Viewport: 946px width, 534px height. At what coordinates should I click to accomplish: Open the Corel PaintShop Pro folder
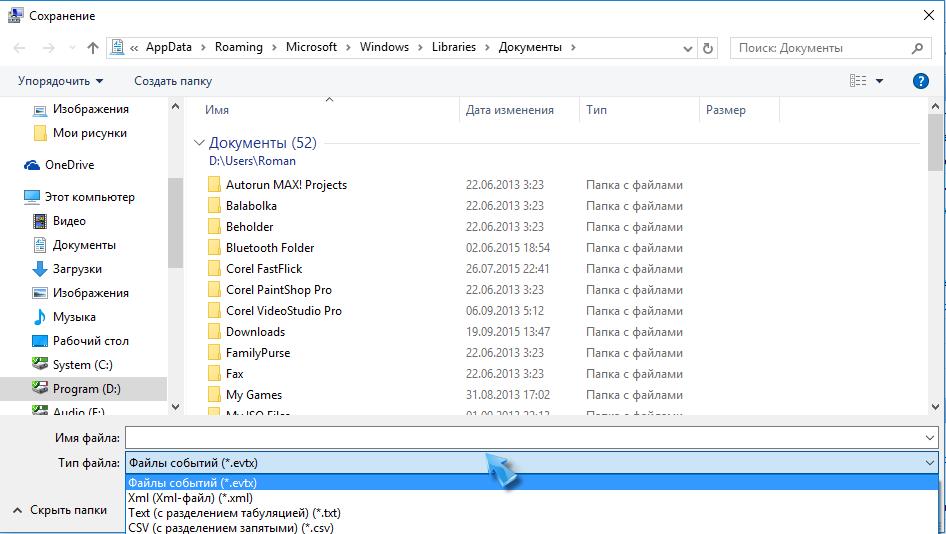click(278, 290)
